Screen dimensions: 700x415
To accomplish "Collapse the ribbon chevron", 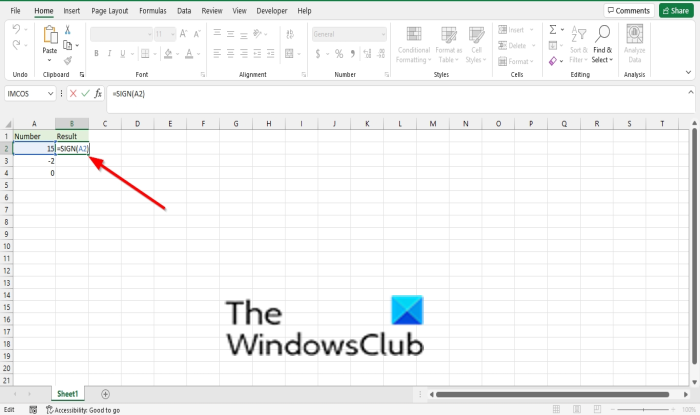I will [x=688, y=72].
